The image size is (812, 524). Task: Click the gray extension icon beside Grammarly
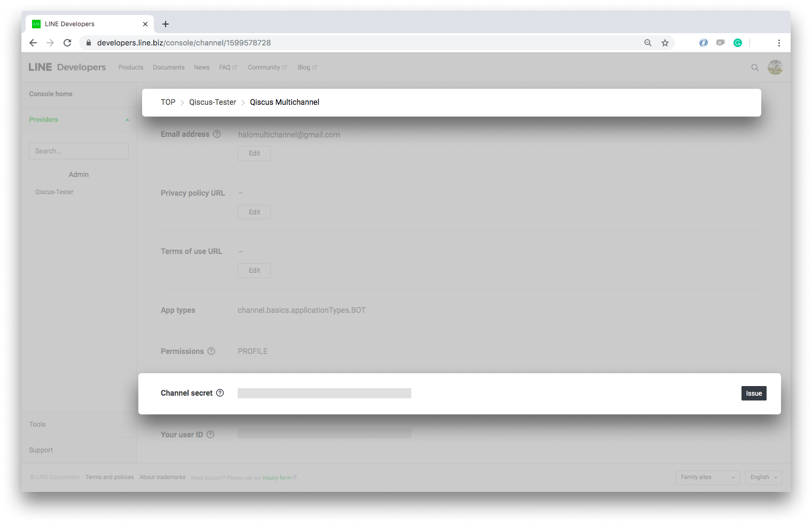(721, 43)
